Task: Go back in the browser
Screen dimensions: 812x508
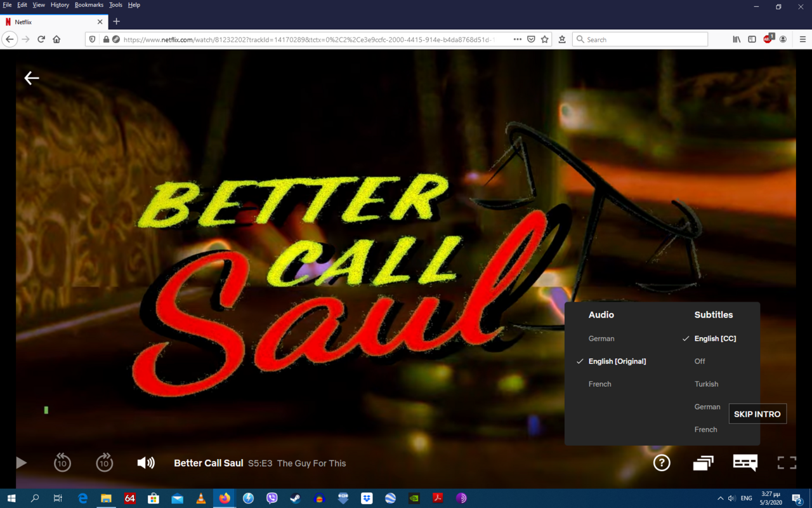Action: (x=9, y=39)
